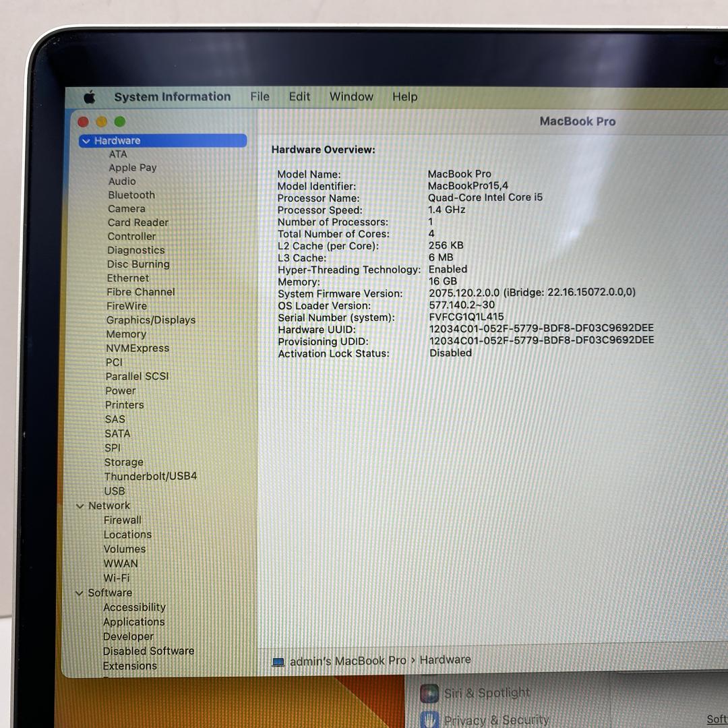Select Applications in the sidebar
Viewport: 728px width, 728px height.
tap(134, 622)
